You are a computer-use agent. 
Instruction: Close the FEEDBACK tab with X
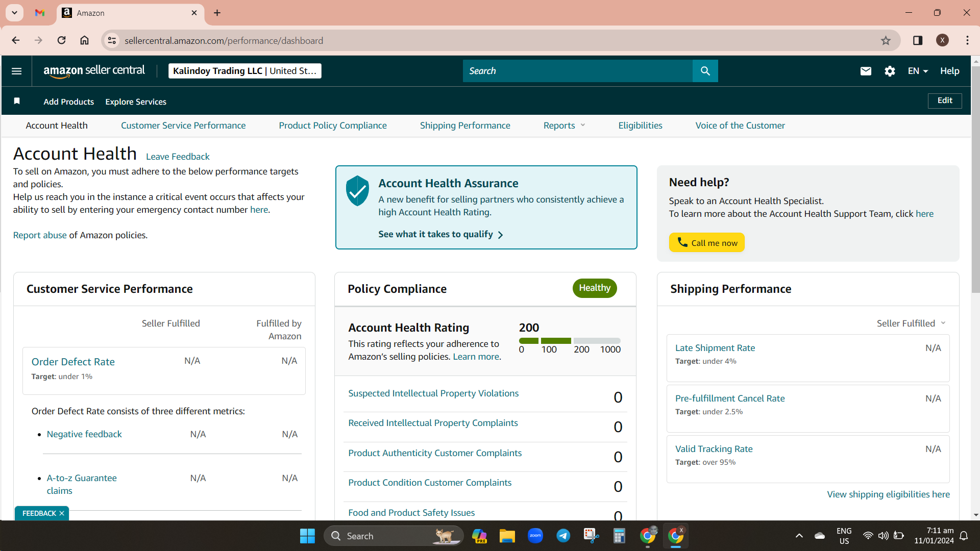pos(62,513)
